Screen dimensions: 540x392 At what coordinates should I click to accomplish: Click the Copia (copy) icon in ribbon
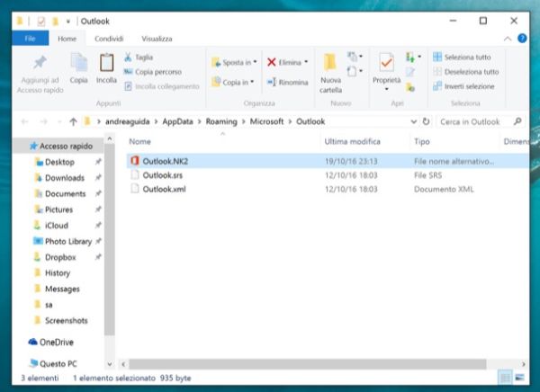pyautogui.click(x=79, y=67)
